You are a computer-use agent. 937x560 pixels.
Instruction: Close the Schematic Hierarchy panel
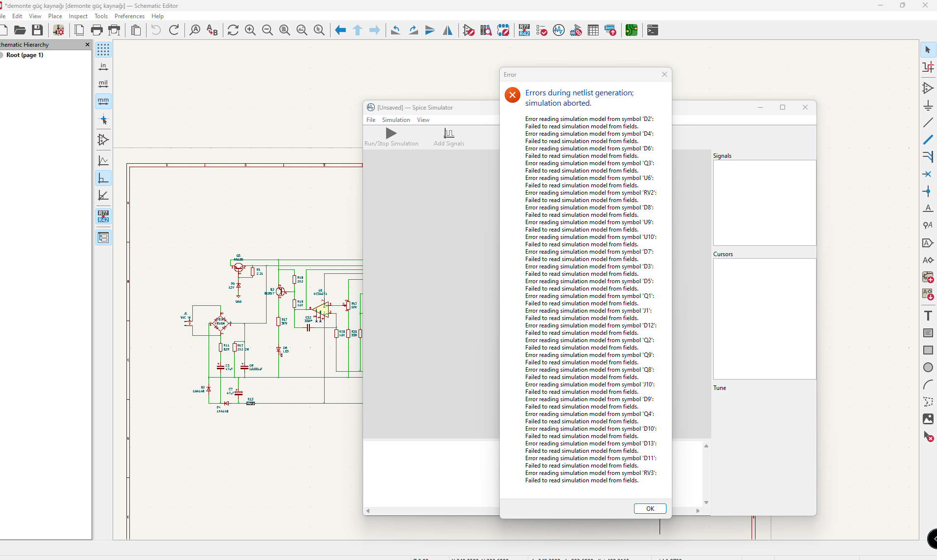[88, 45]
